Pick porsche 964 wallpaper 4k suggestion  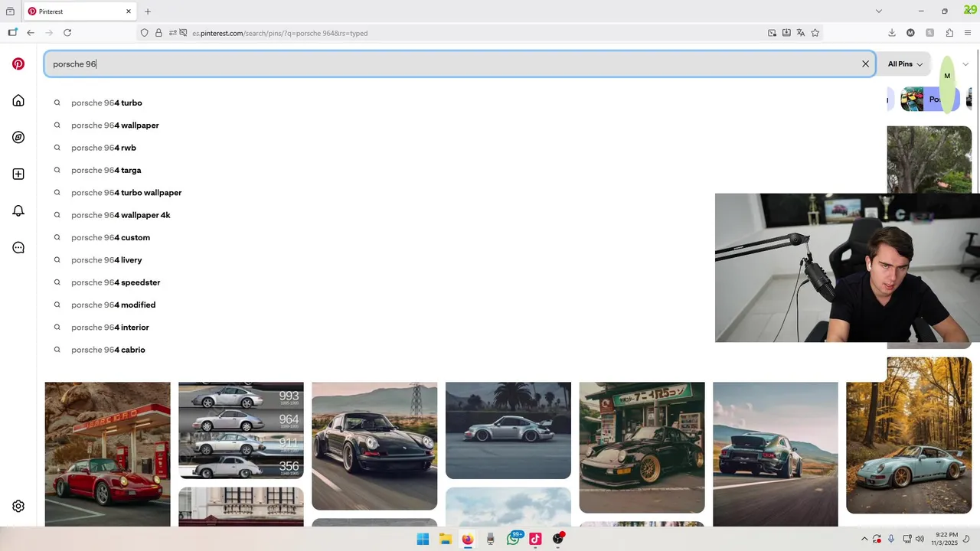(120, 215)
